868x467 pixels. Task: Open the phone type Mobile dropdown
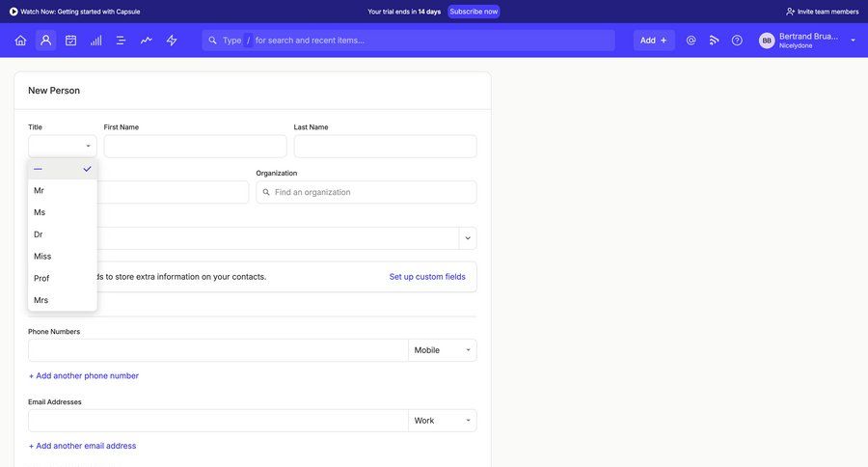(443, 350)
